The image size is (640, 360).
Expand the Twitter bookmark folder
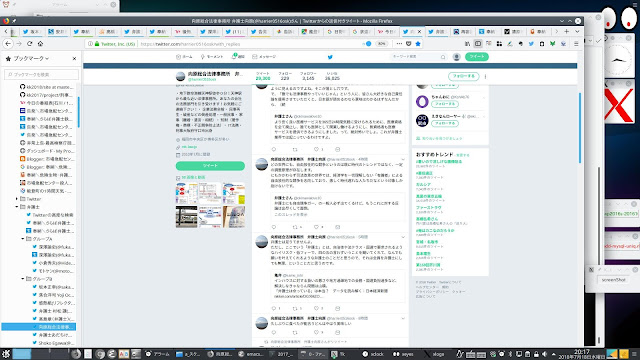[x=17, y=199]
